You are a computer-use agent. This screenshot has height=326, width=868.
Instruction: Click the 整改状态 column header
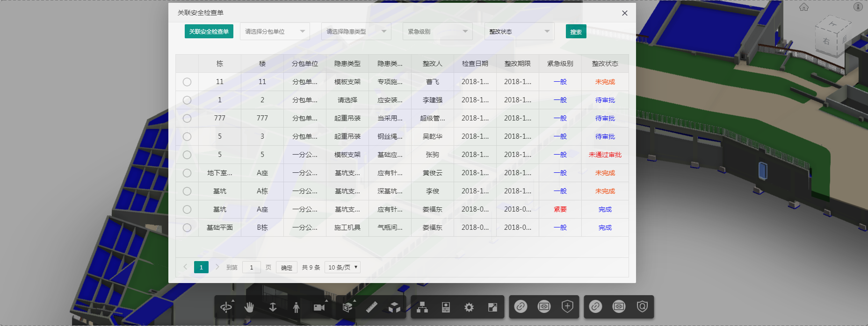(605, 64)
